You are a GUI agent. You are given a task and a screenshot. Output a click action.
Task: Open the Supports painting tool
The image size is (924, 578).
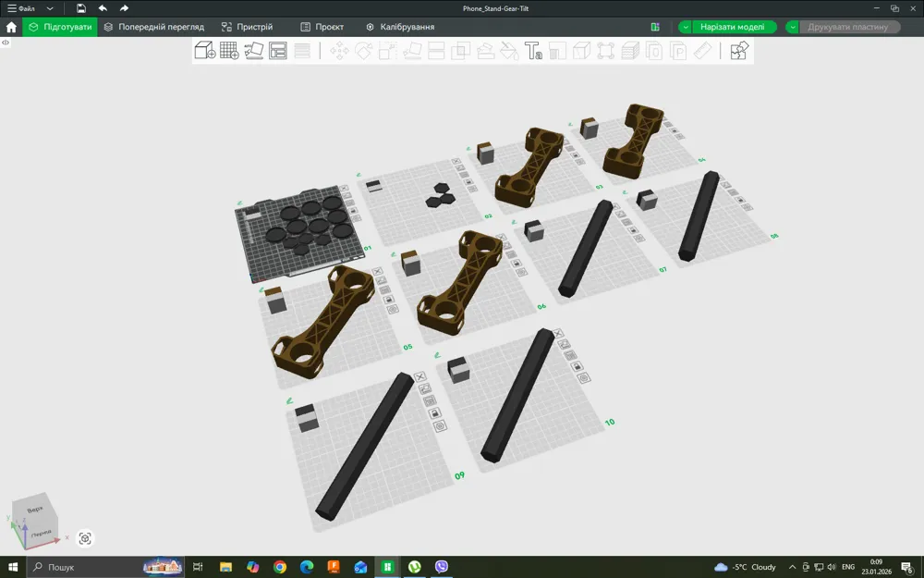pyautogui.click(x=485, y=51)
